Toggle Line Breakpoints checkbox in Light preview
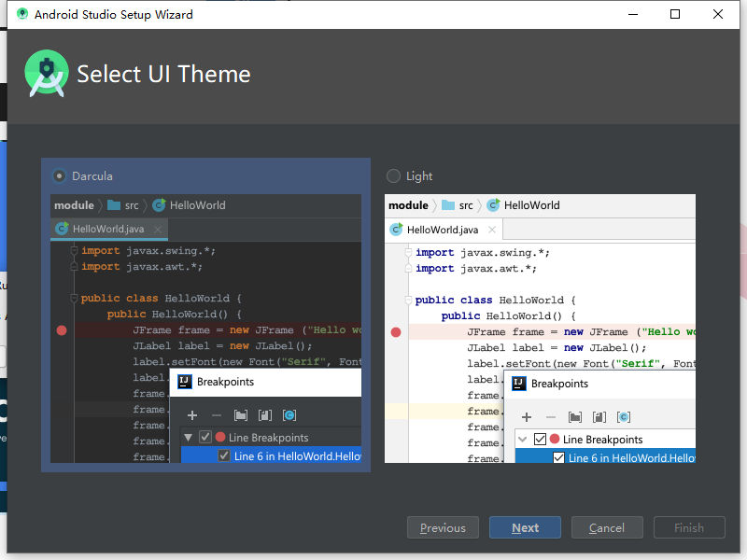 (540, 440)
